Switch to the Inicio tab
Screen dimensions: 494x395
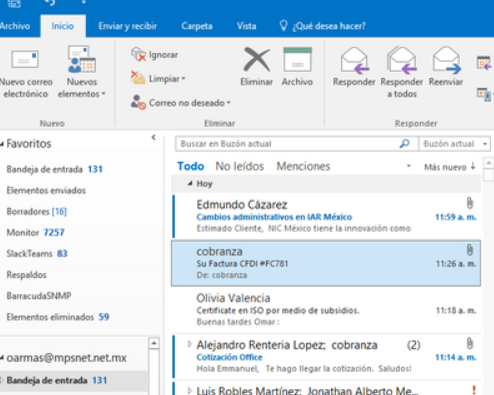63,26
